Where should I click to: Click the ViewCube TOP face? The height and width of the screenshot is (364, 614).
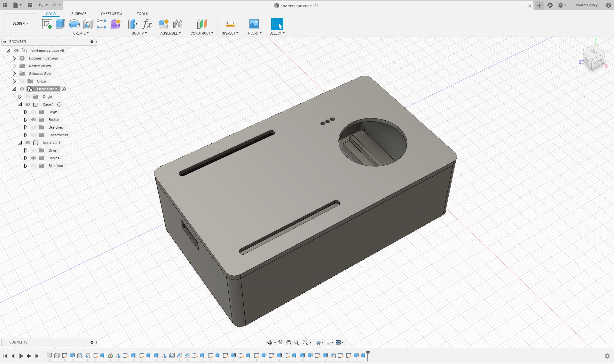594,51
